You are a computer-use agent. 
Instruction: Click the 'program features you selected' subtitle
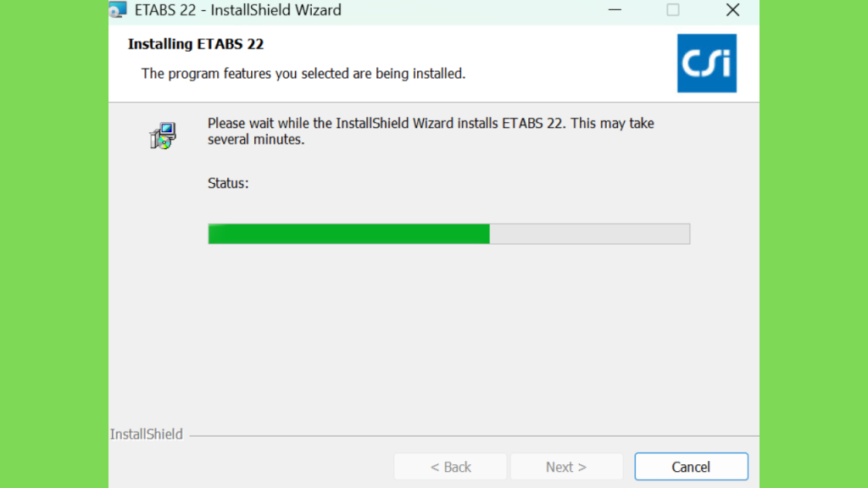coord(303,74)
